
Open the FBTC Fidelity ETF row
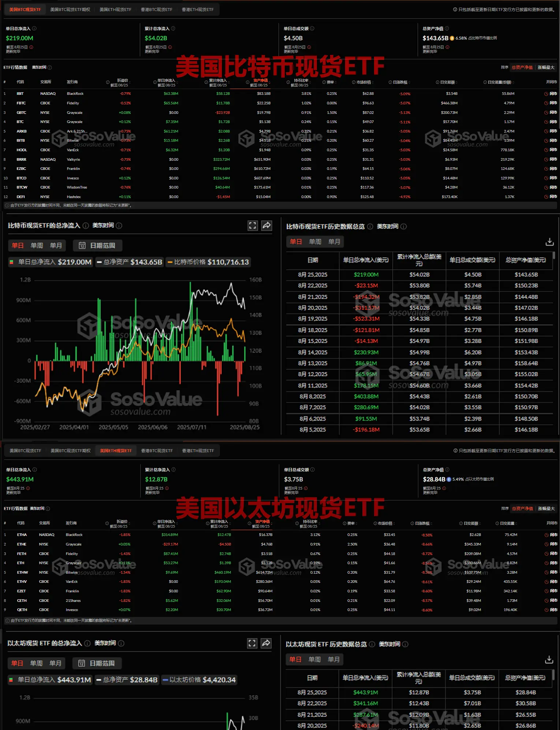pos(280,103)
